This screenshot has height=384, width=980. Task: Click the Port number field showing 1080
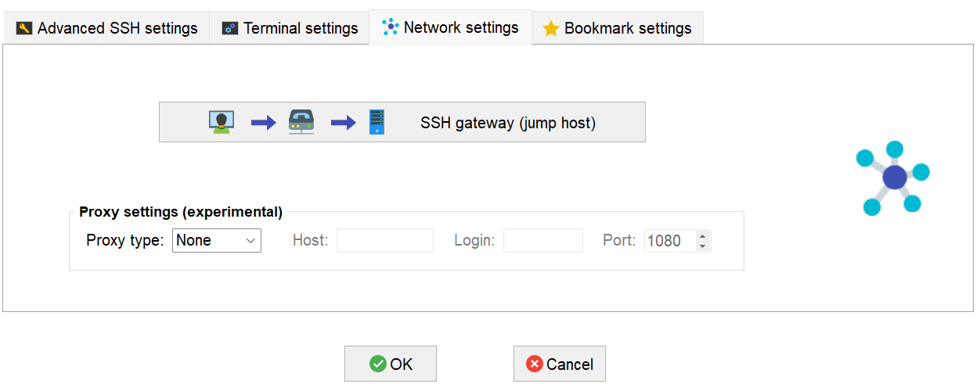[669, 241]
